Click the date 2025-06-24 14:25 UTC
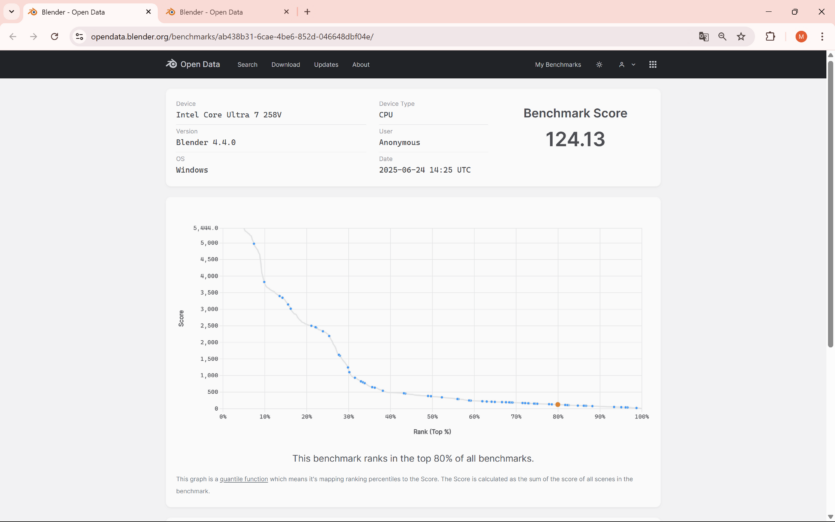The width and height of the screenshot is (835, 522). pos(424,170)
